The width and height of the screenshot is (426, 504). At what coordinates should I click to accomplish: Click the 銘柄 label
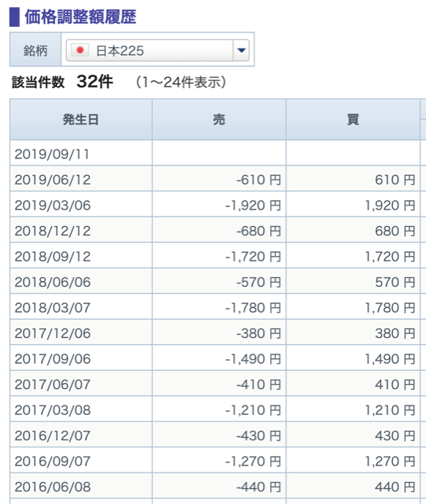click(35, 50)
